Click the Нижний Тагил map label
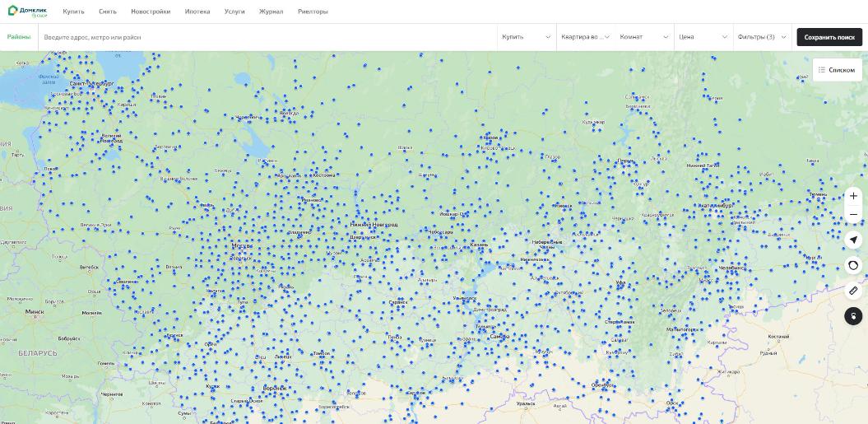The height and width of the screenshot is (424, 868). click(x=703, y=165)
